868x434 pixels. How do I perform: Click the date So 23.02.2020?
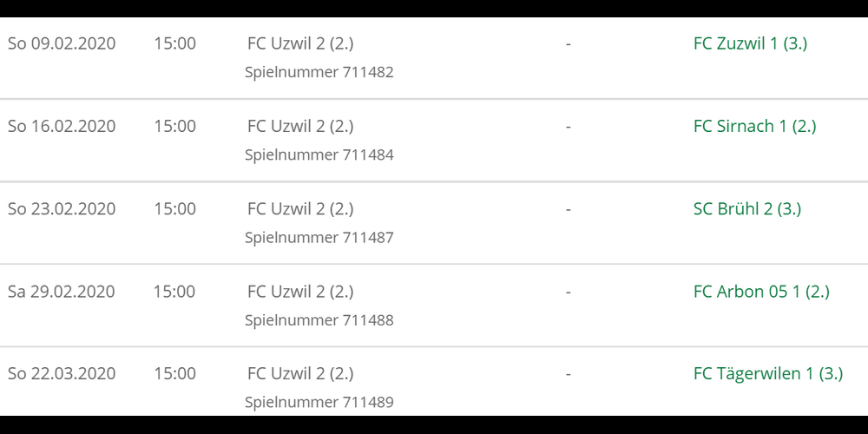coord(62,209)
